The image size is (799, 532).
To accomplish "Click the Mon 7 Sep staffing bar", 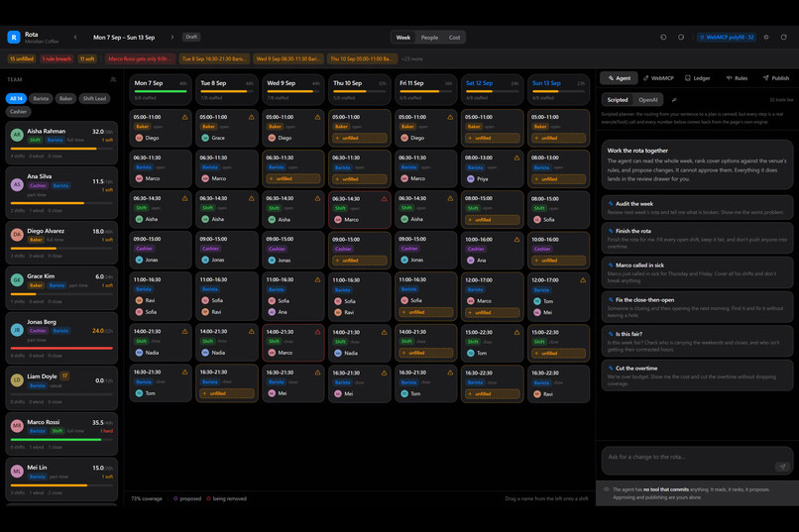I will 161,91.
